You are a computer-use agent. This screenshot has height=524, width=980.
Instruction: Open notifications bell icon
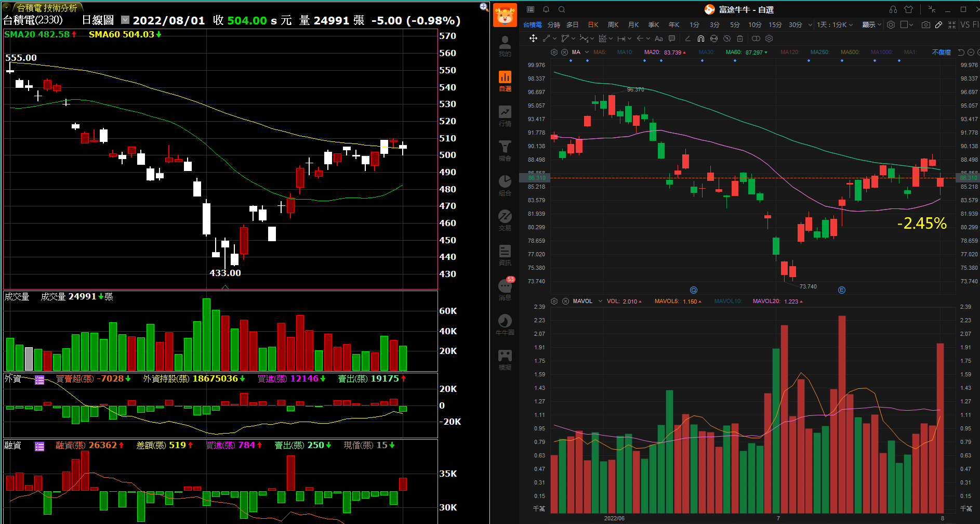pos(546,9)
